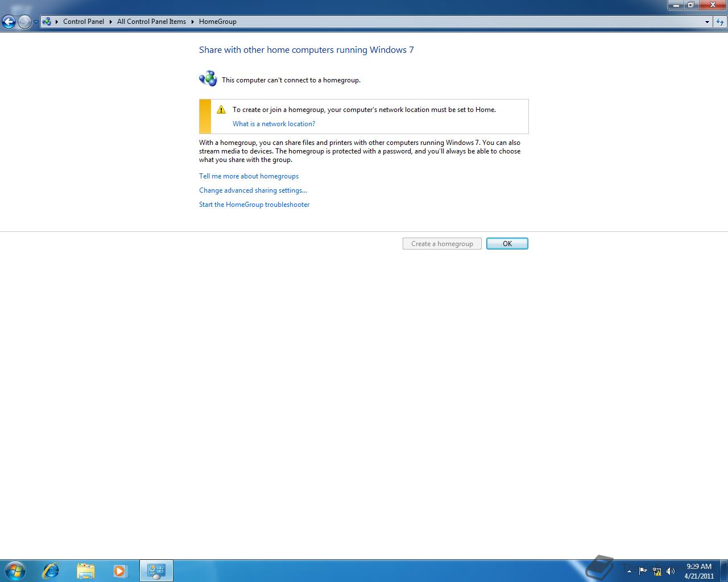Refresh the HomeGroup page
Viewport: 728px width, 582px height.
(720, 22)
